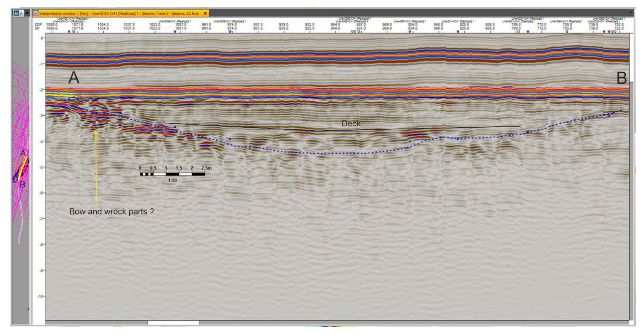This screenshot has height=335, width=644.
Task: Select the teal marker at CDP 789
Action: [x=518, y=32]
